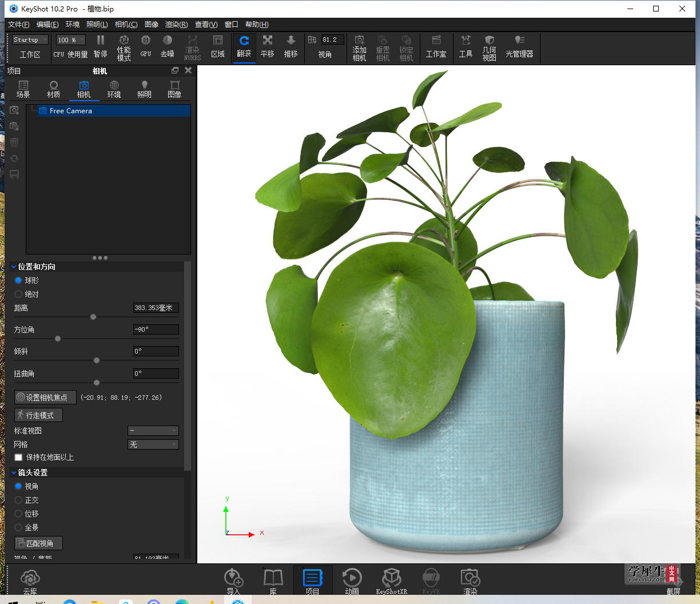The image size is (700, 604).
Task: Select the 球形 spherical radio button
Action: 18,280
